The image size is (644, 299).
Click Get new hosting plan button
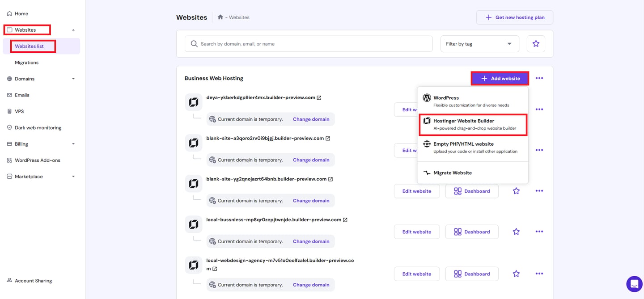click(514, 17)
